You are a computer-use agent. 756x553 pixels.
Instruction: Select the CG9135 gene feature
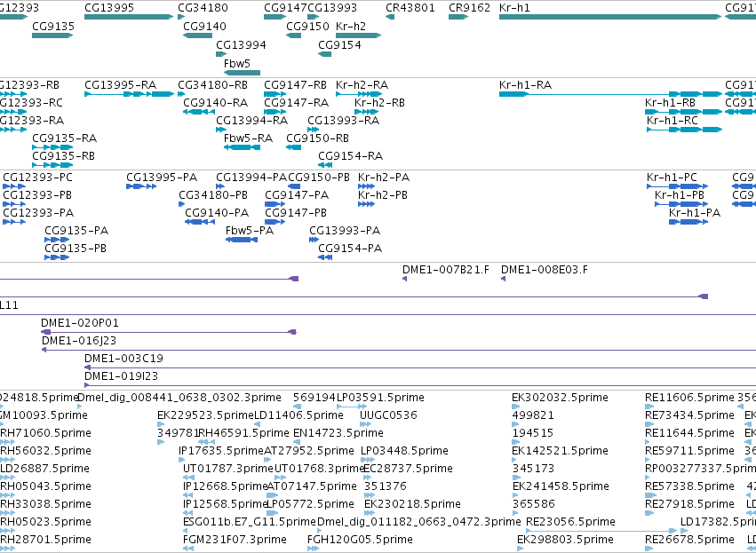52,36
